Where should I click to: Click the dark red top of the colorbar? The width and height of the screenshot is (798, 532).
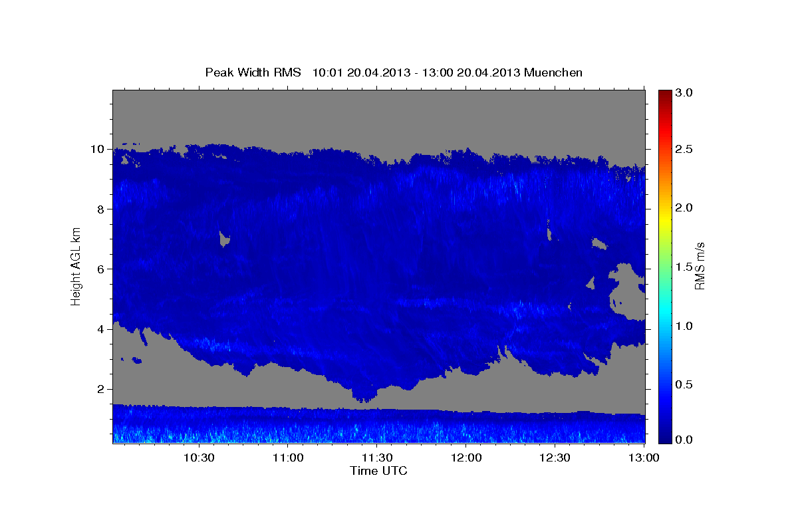[x=664, y=94]
